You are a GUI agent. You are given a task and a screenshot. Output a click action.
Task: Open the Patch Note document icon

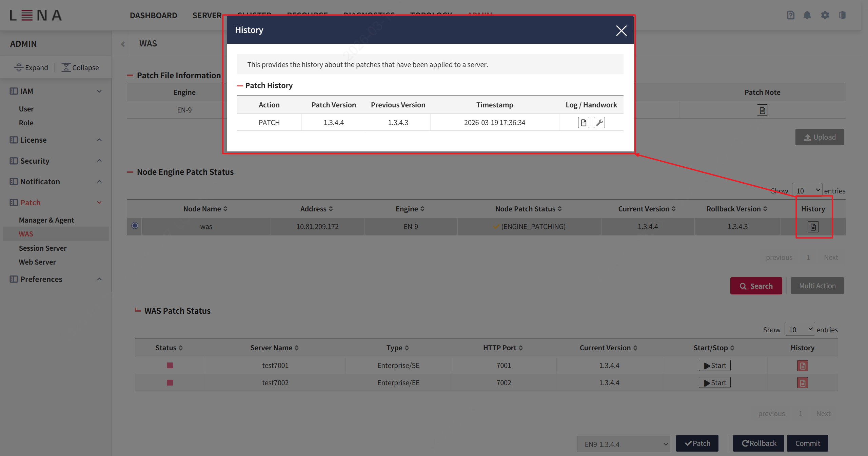pos(762,110)
